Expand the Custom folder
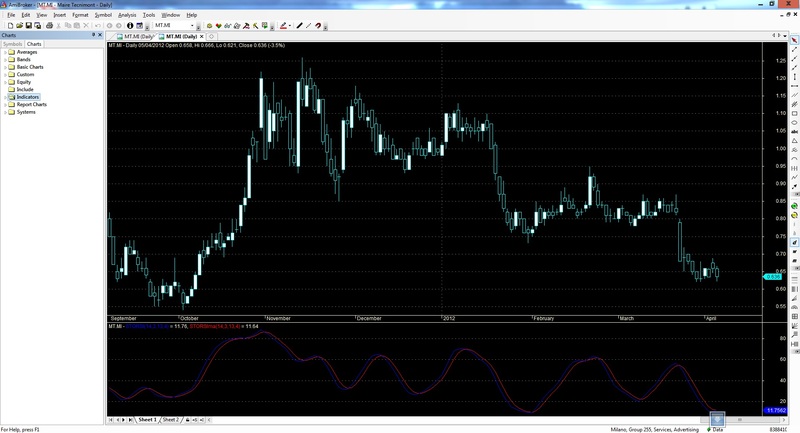 click(x=6, y=74)
